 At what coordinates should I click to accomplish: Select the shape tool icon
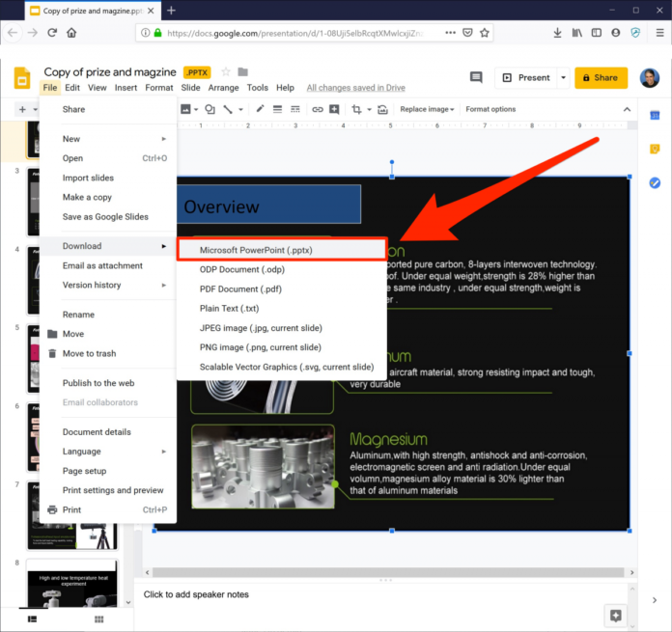210,109
